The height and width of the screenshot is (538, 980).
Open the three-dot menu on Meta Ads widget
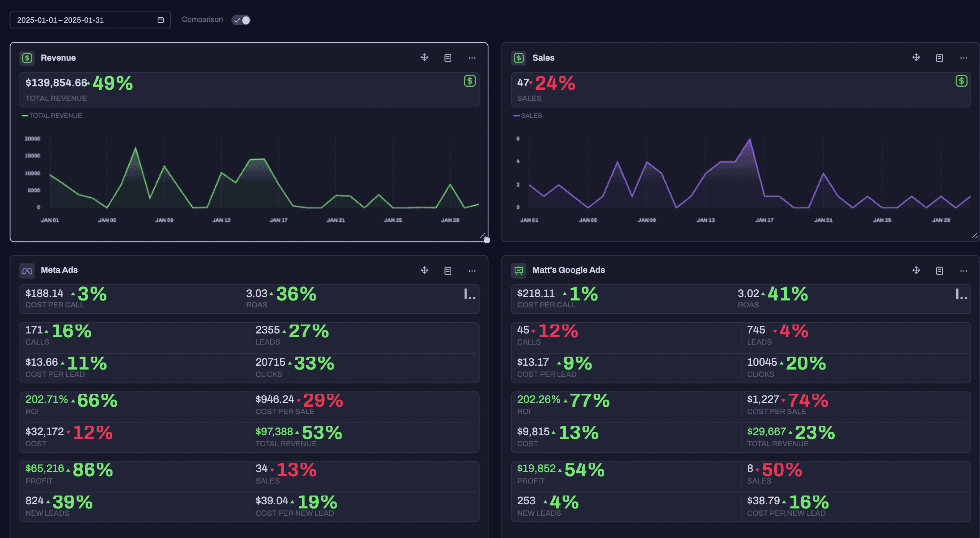(472, 271)
